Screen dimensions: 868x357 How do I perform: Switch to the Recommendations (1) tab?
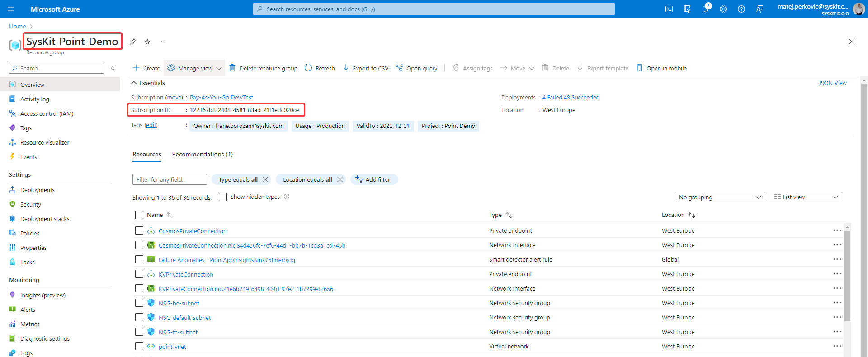tap(202, 155)
